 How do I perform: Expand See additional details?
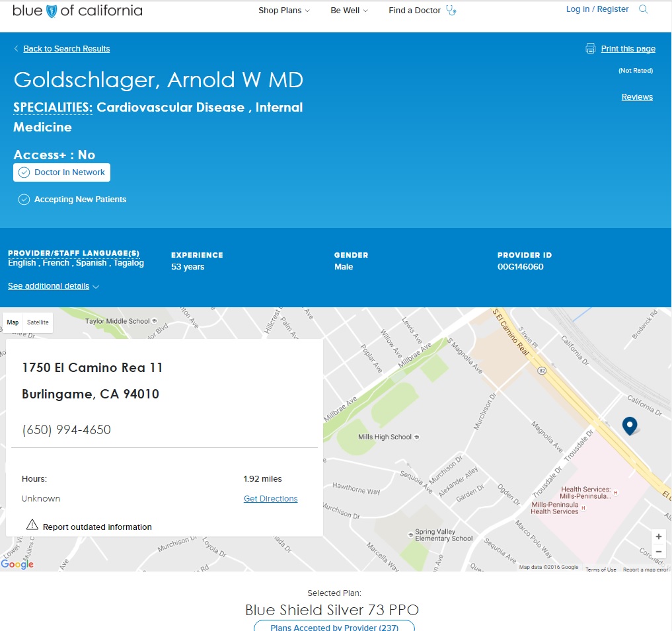(x=54, y=286)
